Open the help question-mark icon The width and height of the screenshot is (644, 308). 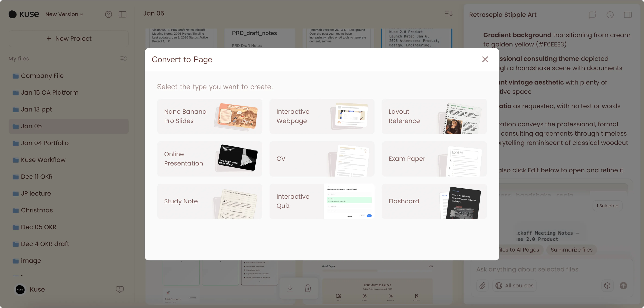point(108,14)
